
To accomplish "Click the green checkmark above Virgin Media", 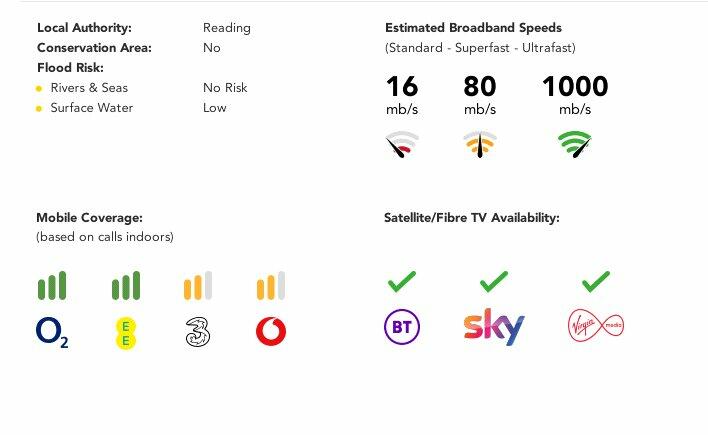I will click(595, 282).
